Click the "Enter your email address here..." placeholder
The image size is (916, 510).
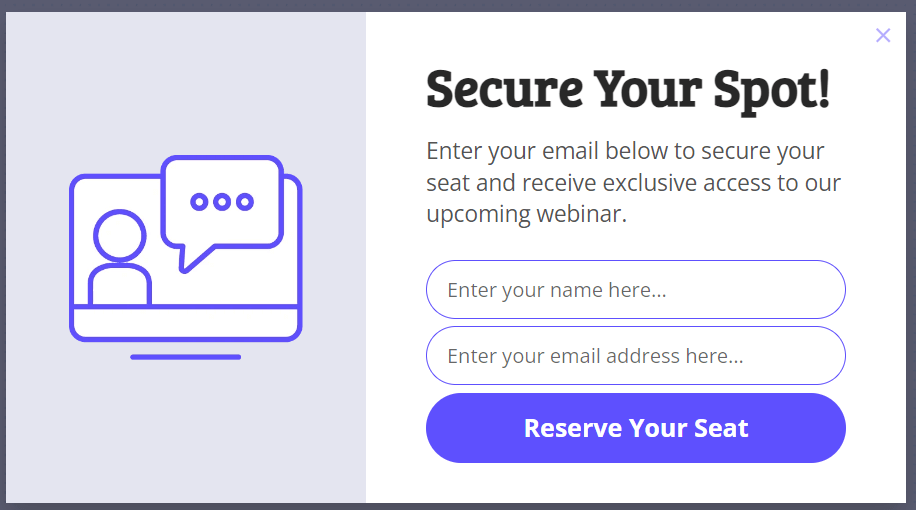tap(594, 356)
